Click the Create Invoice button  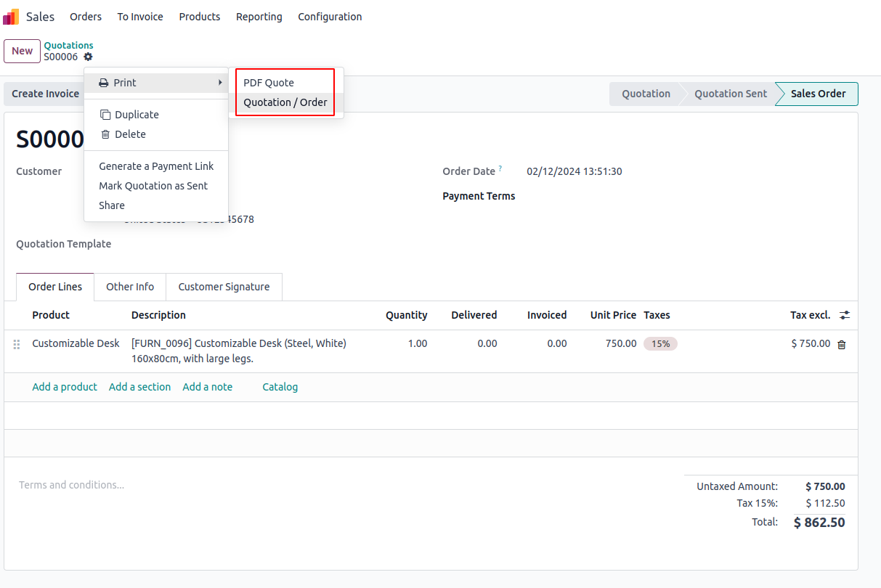point(45,94)
